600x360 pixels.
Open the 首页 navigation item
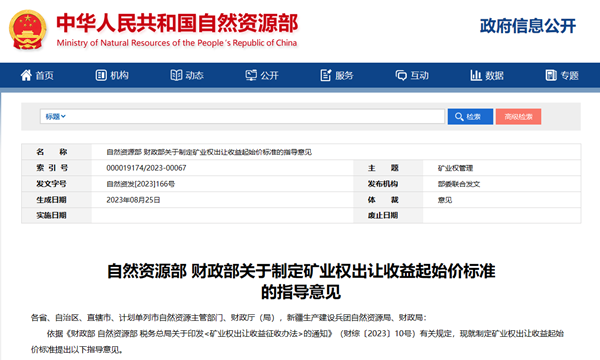coord(37,75)
